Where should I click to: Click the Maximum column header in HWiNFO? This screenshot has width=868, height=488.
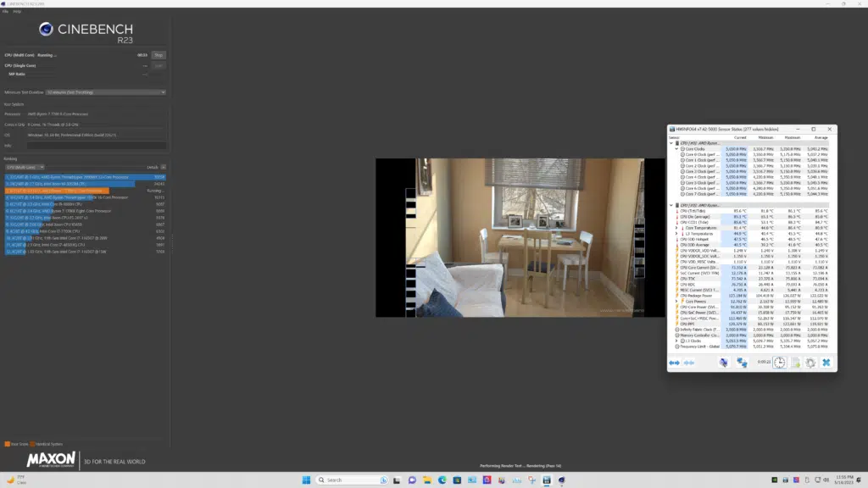(793, 138)
